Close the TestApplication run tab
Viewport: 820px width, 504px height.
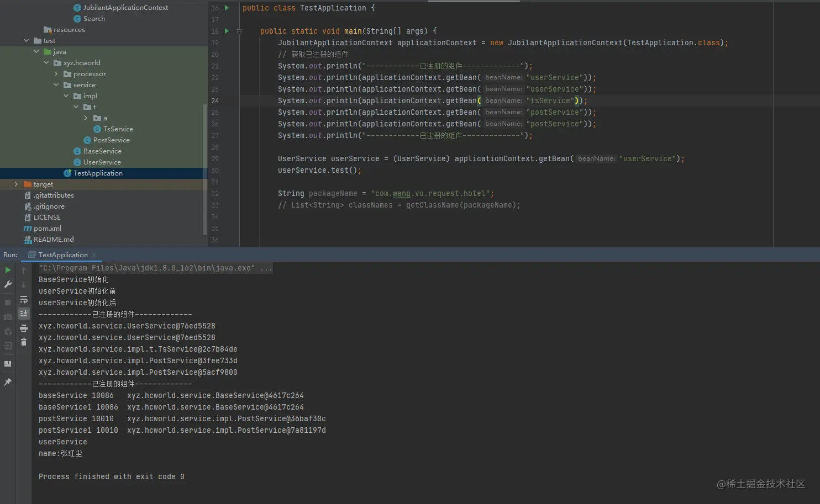point(94,255)
